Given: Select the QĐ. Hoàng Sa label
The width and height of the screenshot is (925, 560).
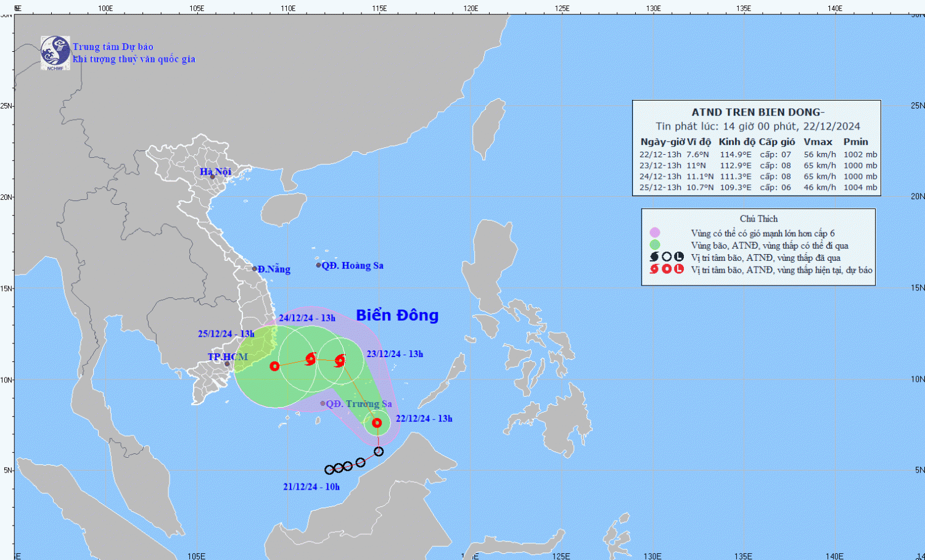Looking at the screenshot, I should tap(352, 266).
